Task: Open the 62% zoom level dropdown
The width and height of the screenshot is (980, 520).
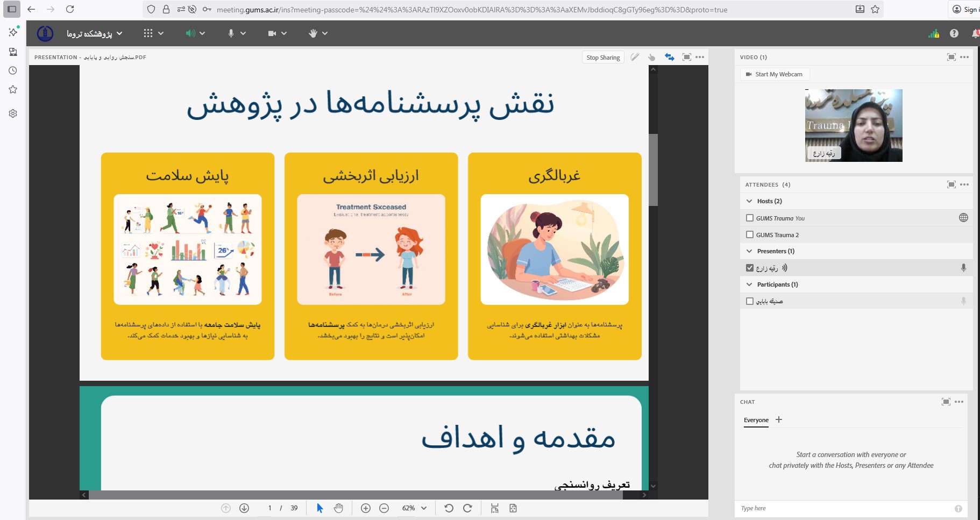Action: tap(414, 508)
